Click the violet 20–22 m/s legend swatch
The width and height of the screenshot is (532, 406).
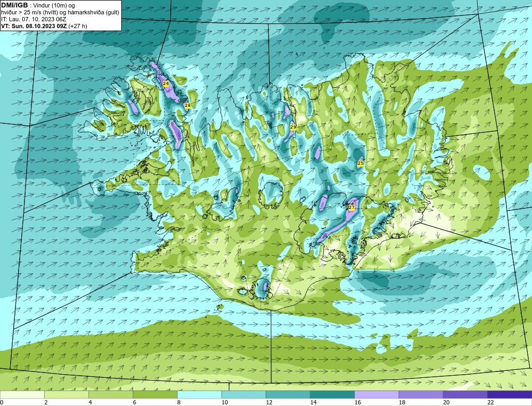[x=465, y=394]
